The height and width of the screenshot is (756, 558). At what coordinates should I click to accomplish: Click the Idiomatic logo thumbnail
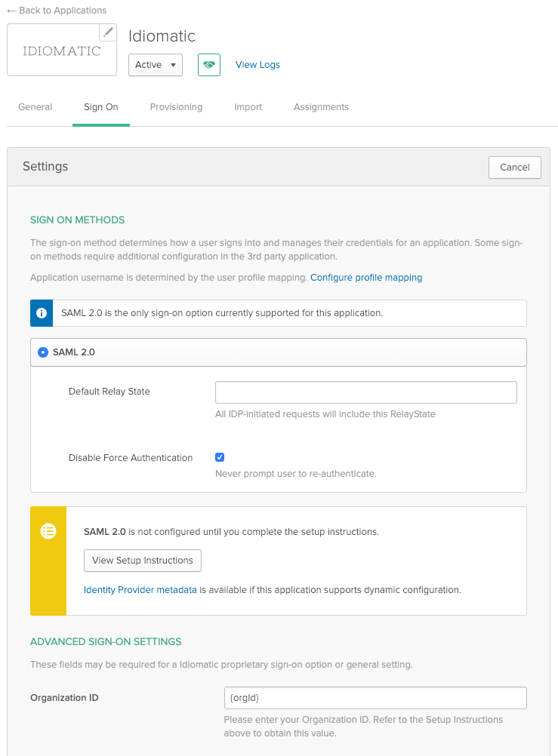point(61,51)
